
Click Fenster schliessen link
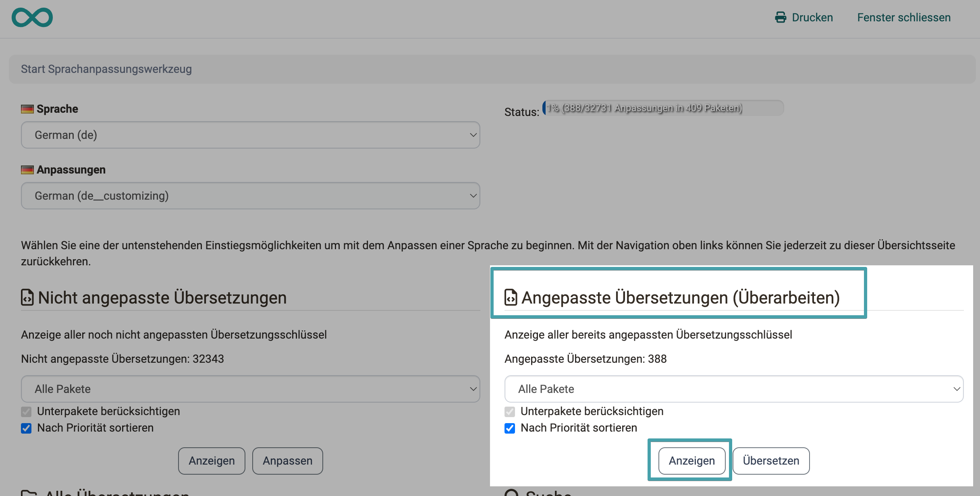point(904,17)
